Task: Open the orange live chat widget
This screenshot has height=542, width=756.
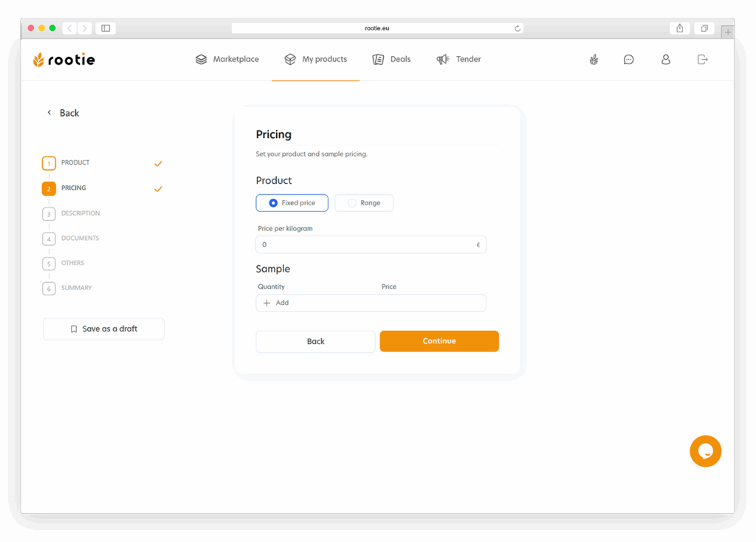Action: 705,451
